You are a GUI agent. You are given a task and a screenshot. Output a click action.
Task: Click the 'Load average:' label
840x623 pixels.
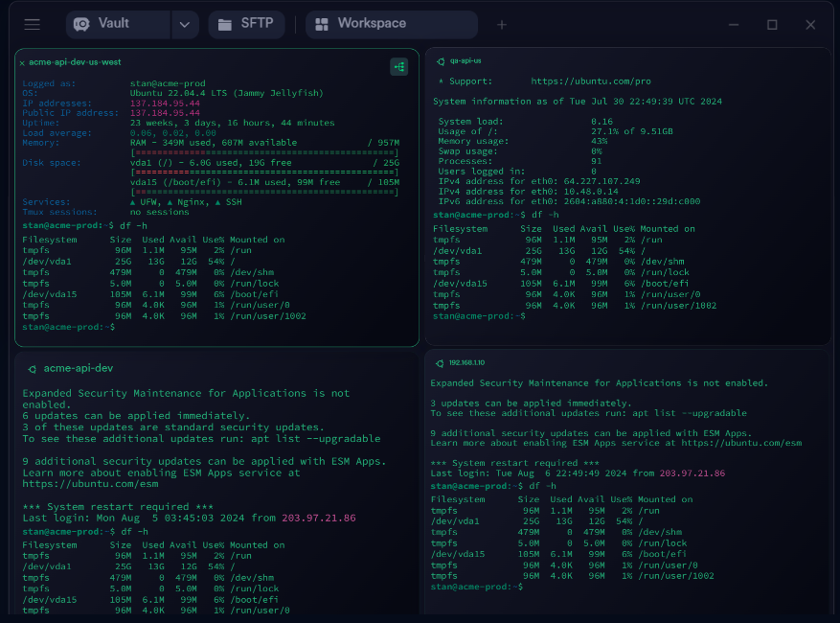click(x=57, y=133)
